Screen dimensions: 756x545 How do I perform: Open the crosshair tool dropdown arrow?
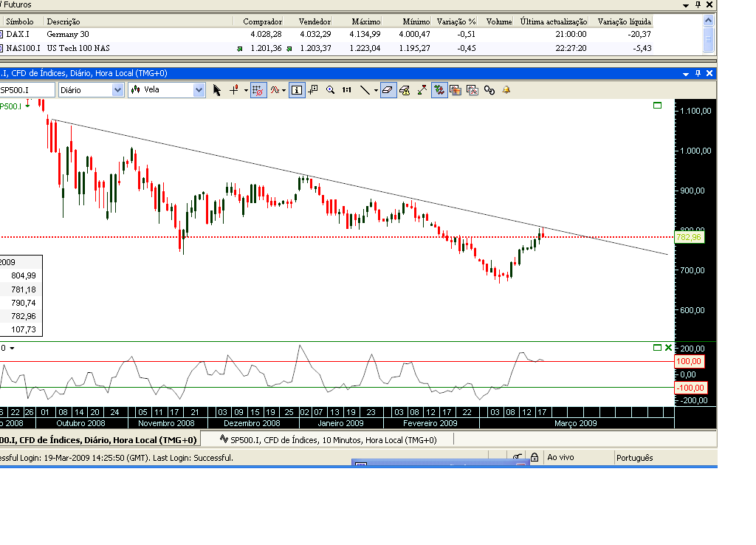(246, 91)
